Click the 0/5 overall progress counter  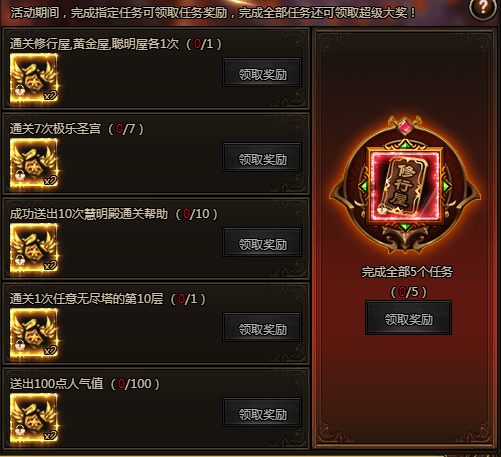point(409,292)
